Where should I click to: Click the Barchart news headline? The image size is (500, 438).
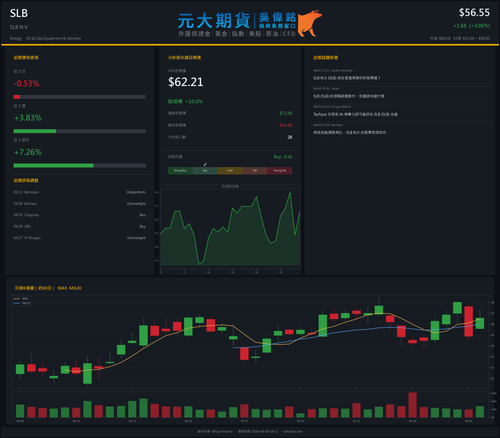(x=349, y=133)
